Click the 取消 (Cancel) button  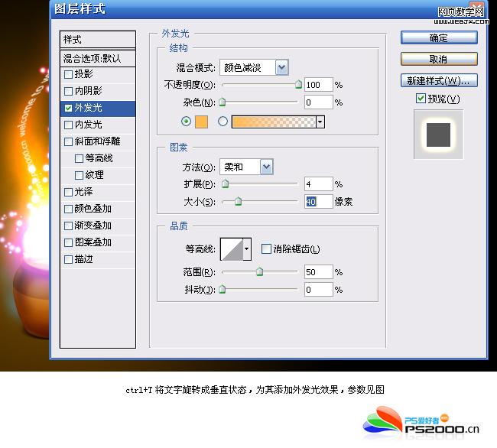439,59
